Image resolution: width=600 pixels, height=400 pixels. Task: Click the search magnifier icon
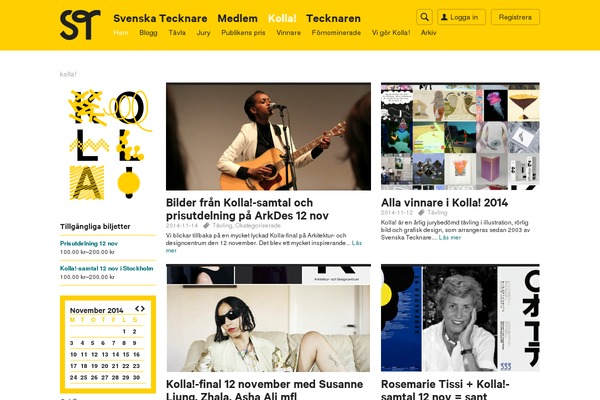[424, 17]
